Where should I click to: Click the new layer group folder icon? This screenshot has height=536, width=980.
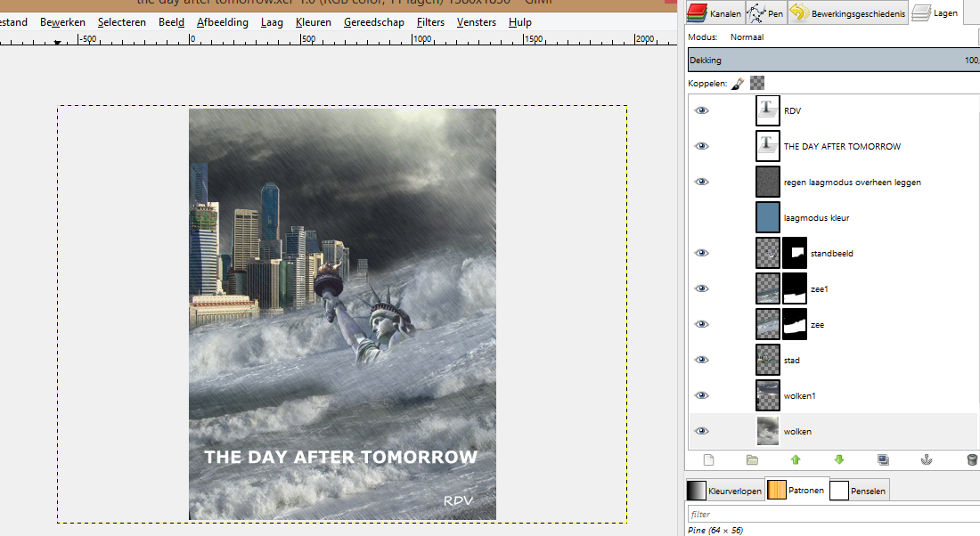[752, 460]
